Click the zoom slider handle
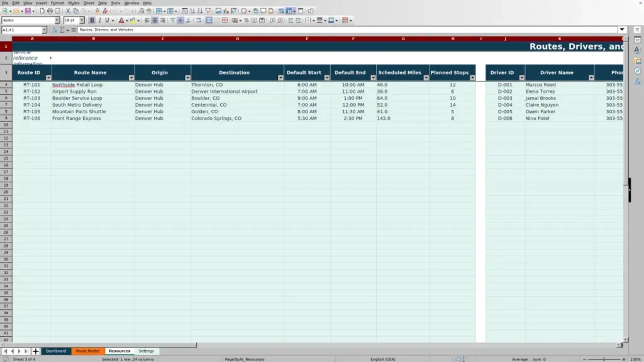The width and height of the screenshot is (644, 362). point(604,359)
